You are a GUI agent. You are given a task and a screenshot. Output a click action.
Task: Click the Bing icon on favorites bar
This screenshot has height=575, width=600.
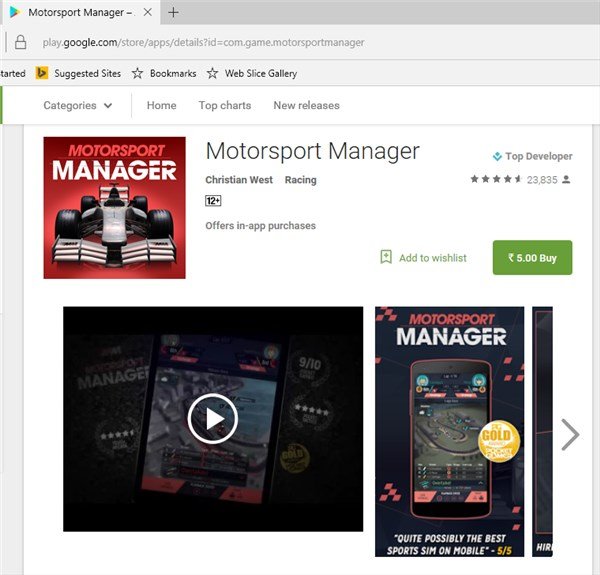tap(42, 73)
